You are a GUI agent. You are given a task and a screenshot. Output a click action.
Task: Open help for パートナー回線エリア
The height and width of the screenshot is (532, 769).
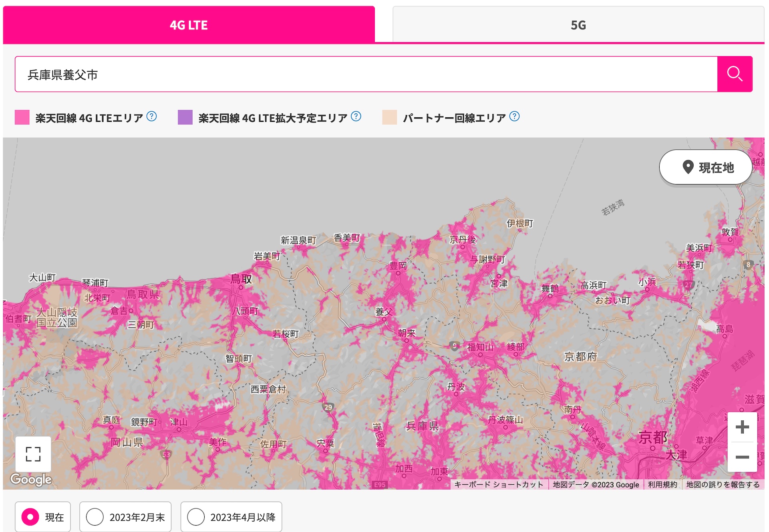coord(515,116)
